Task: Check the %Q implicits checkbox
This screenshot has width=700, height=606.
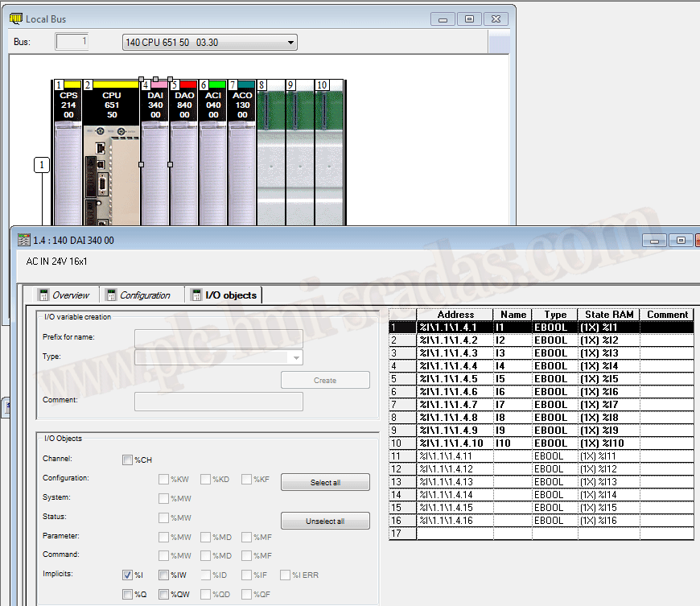Action: [128, 594]
